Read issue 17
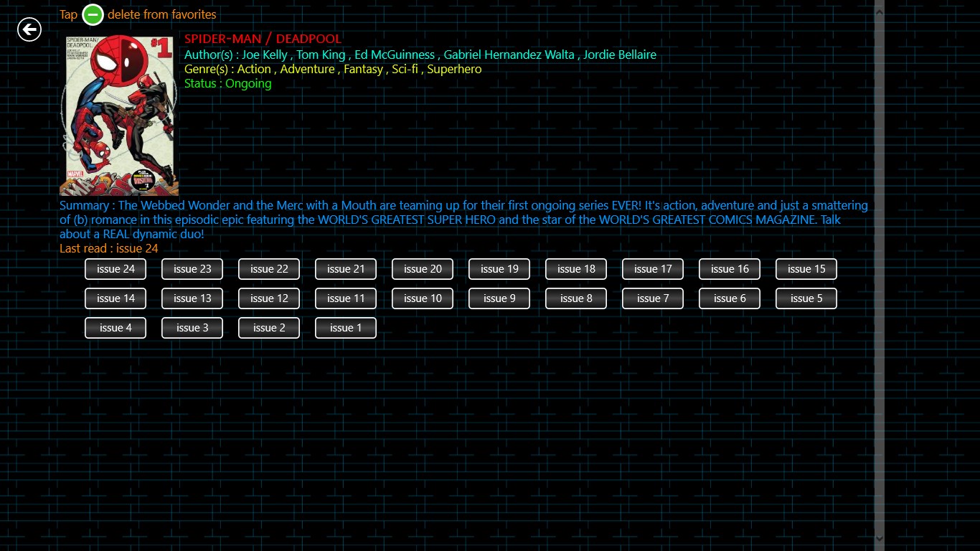 653,269
